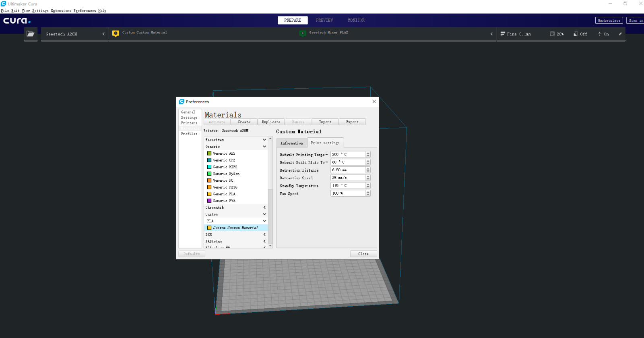Click the pencil edit print settings icon

click(620, 34)
